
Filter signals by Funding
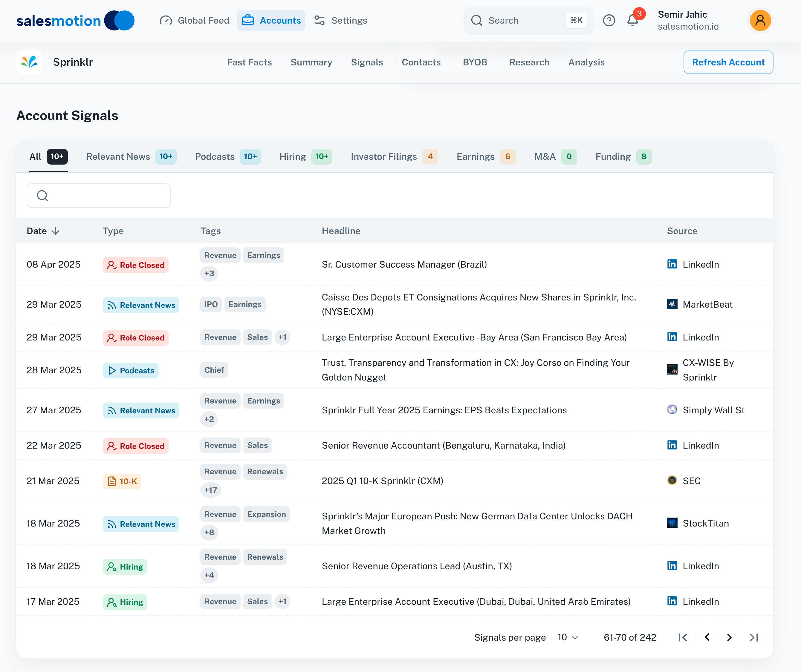(x=624, y=157)
